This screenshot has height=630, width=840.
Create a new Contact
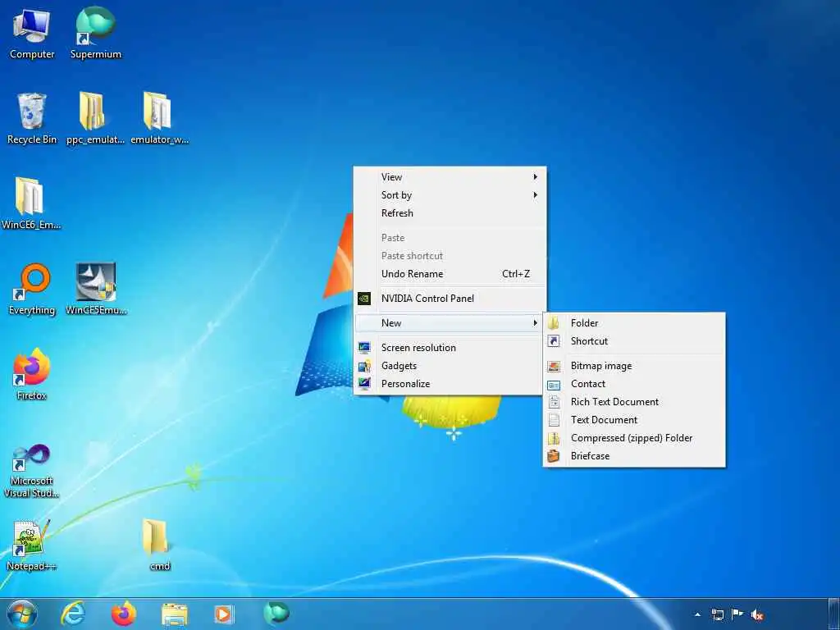[634, 384]
